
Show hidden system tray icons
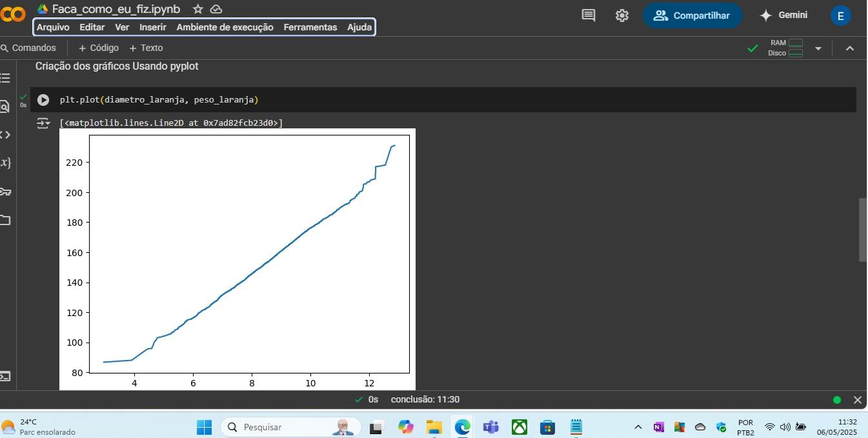pos(638,427)
